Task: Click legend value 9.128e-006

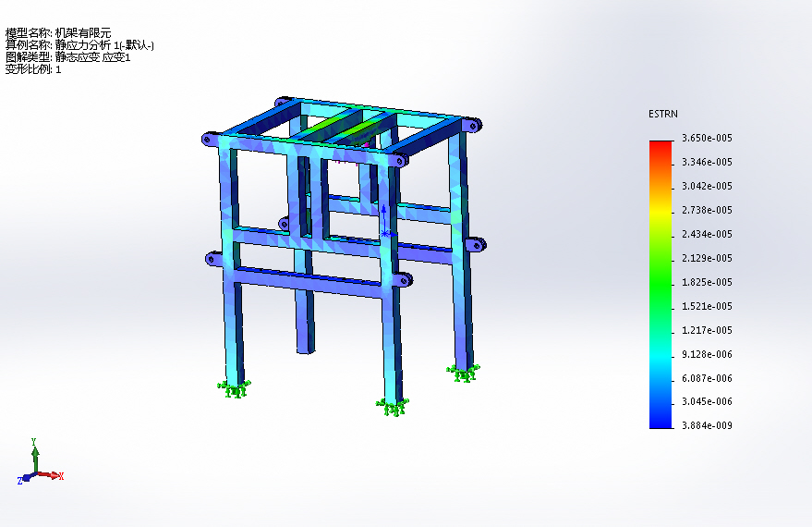Action: coord(707,354)
